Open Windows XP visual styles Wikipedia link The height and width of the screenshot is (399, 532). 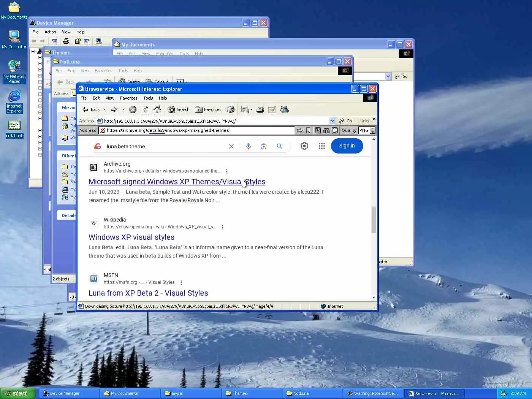[131, 237]
